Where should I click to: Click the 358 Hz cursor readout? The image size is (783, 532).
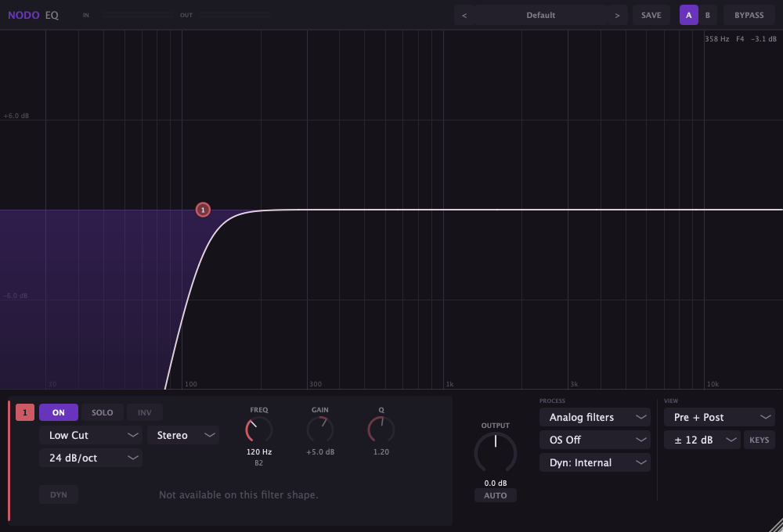(716, 39)
